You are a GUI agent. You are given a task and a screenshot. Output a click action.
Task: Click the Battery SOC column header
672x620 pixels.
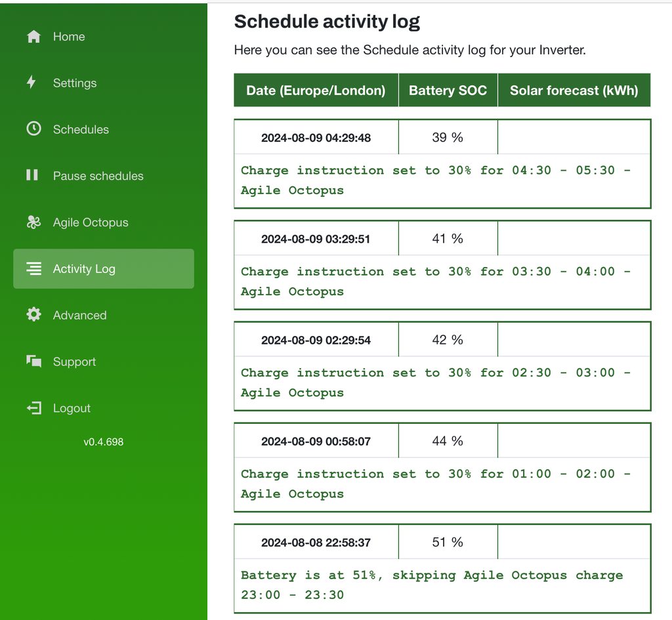(x=448, y=91)
